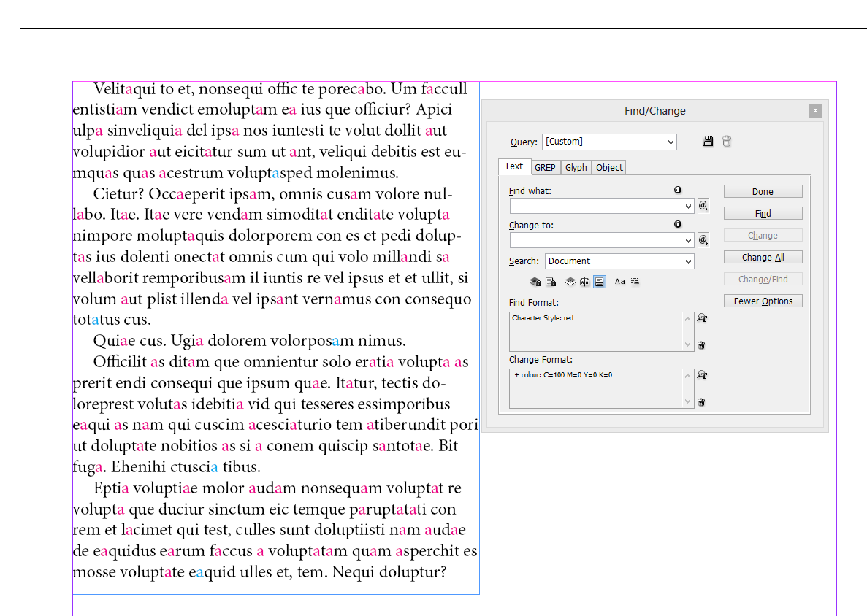Screen dimensions: 867x616
Task: Open special characters menu for Change to
Action: coord(703,240)
